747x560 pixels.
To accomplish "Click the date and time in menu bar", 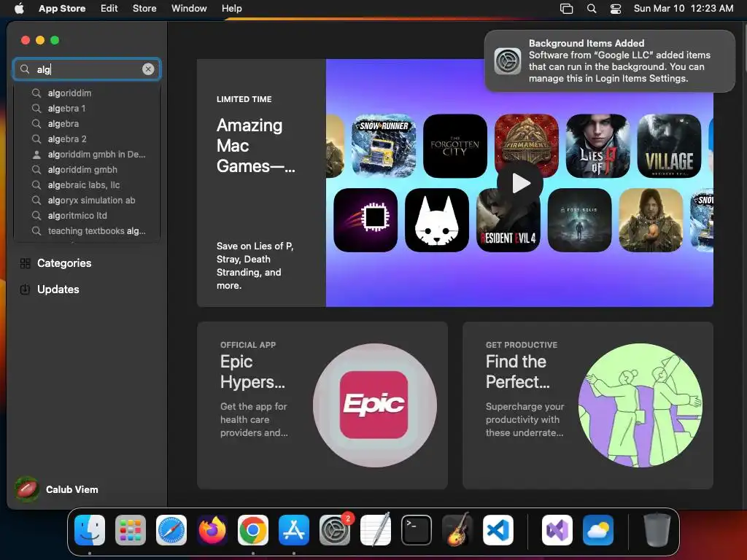I will [683, 9].
